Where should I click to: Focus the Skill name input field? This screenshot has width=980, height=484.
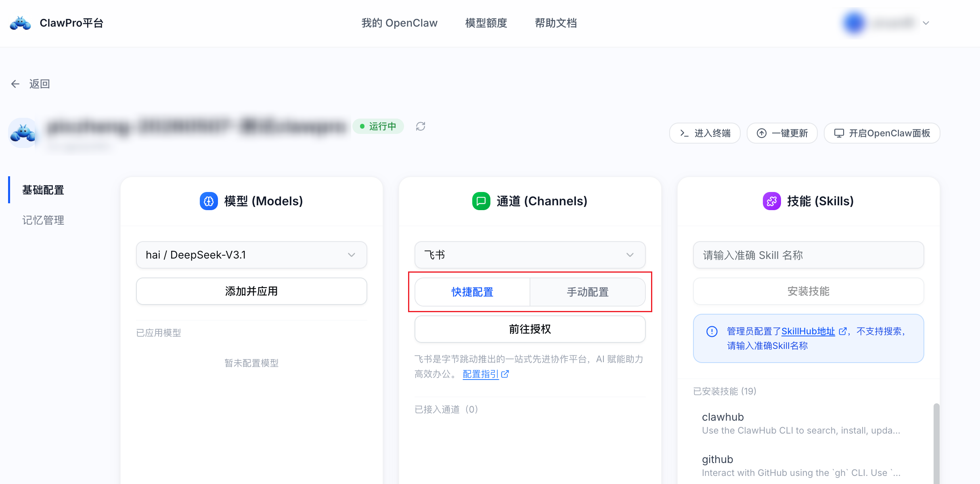click(808, 255)
